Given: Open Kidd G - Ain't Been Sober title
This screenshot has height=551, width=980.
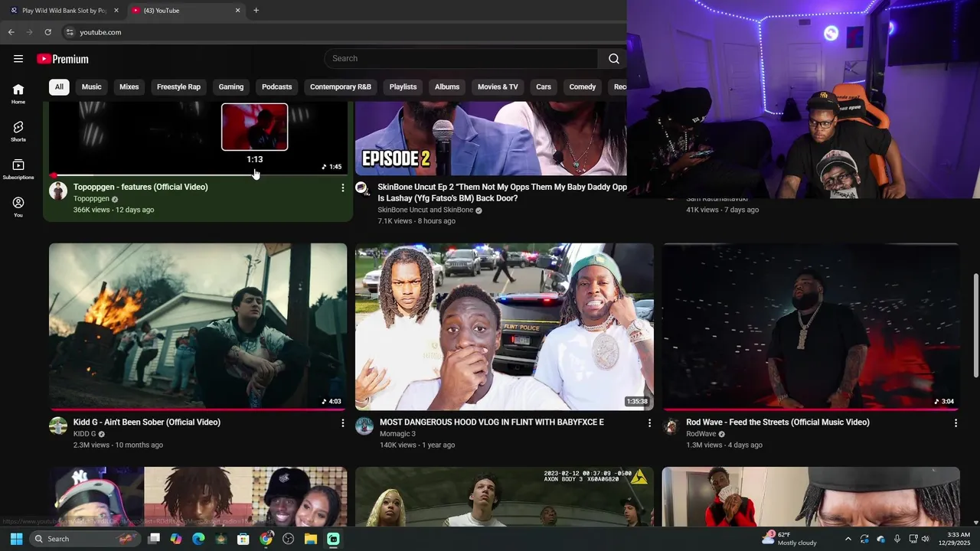Looking at the screenshot, I should pyautogui.click(x=147, y=422).
